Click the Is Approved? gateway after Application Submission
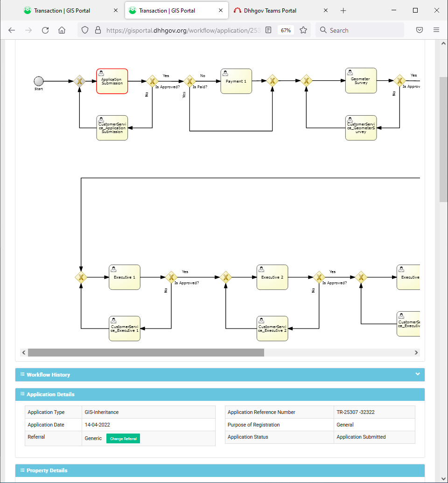The image size is (448, 483). (152, 81)
